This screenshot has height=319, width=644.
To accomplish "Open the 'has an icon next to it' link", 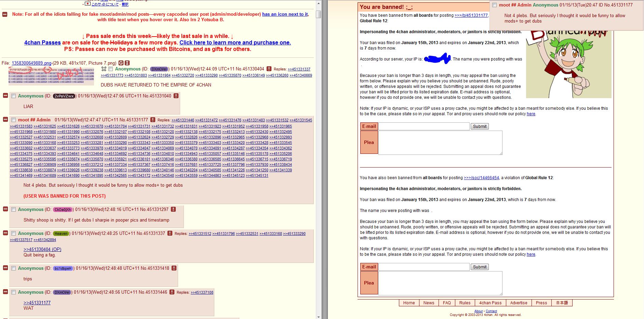I will (285, 14).
